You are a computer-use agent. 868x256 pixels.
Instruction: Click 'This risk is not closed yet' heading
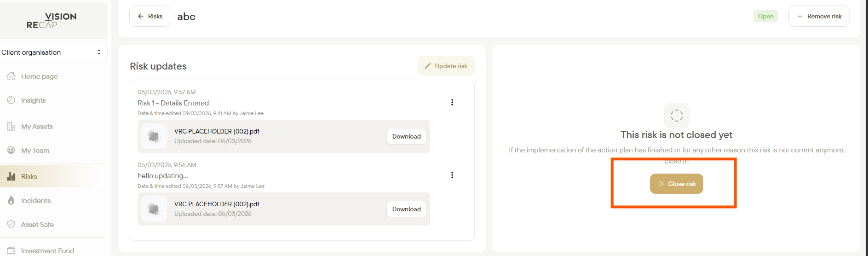[x=677, y=135]
